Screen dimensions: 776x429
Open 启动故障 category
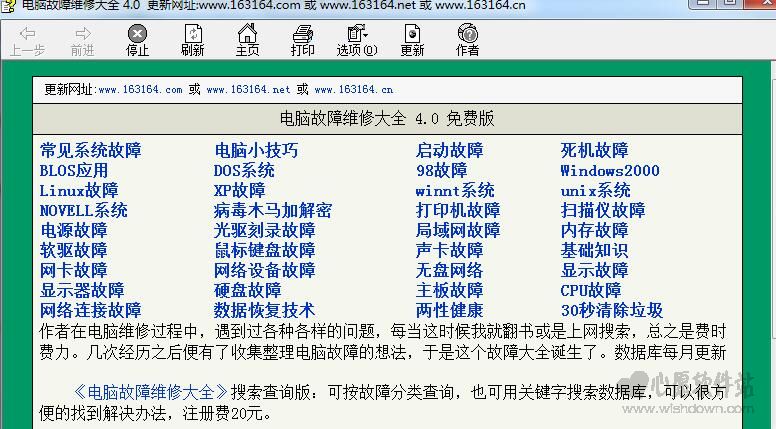click(x=449, y=150)
